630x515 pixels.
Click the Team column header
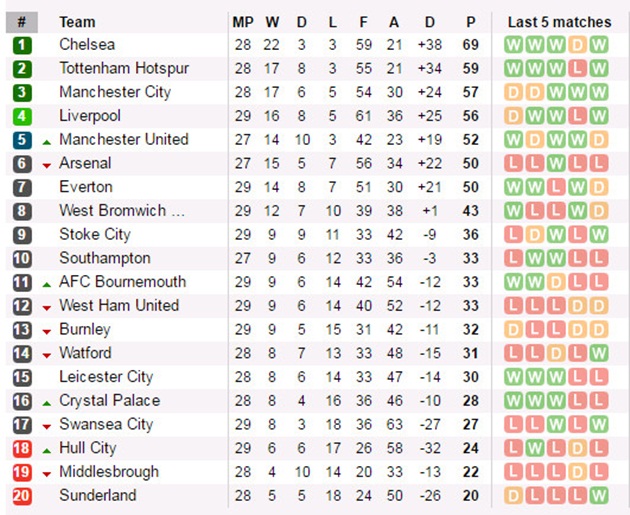pos(78,22)
